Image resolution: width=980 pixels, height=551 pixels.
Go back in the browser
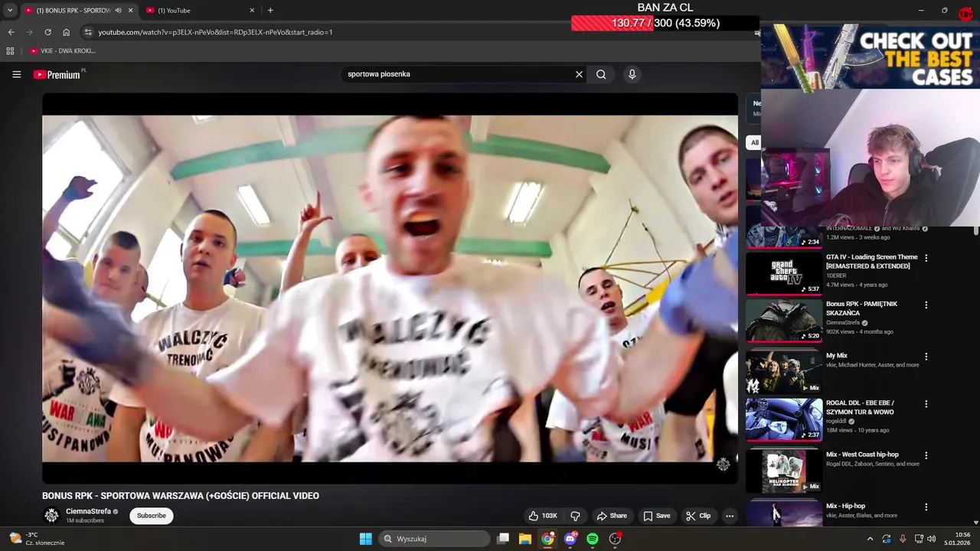coord(11,32)
